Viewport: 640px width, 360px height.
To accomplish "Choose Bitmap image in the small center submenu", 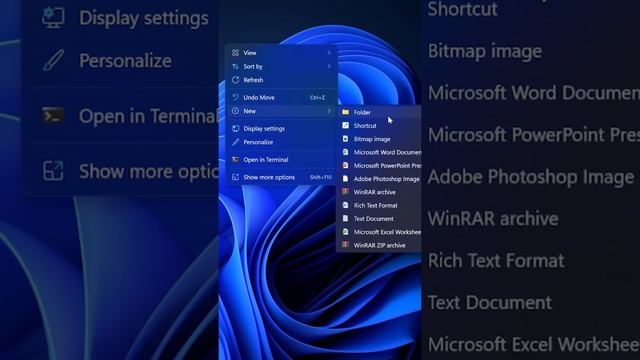I will (x=380, y=139).
